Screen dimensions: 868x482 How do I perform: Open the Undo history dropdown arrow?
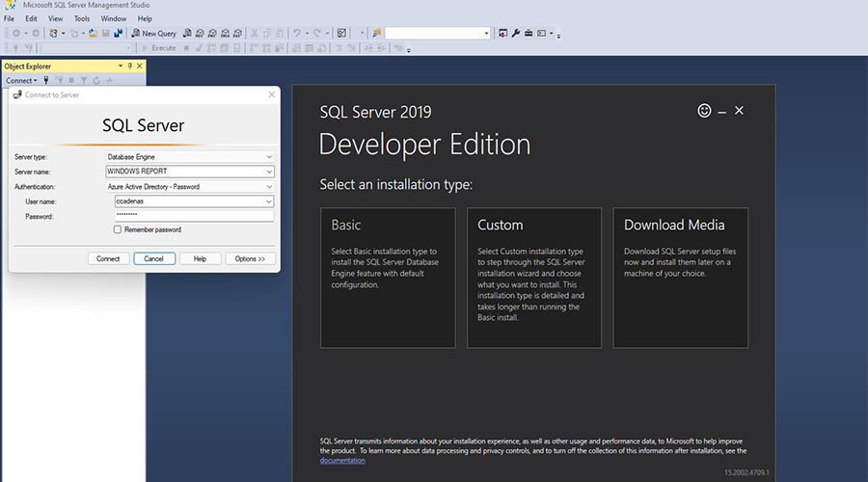coord(308,33)
